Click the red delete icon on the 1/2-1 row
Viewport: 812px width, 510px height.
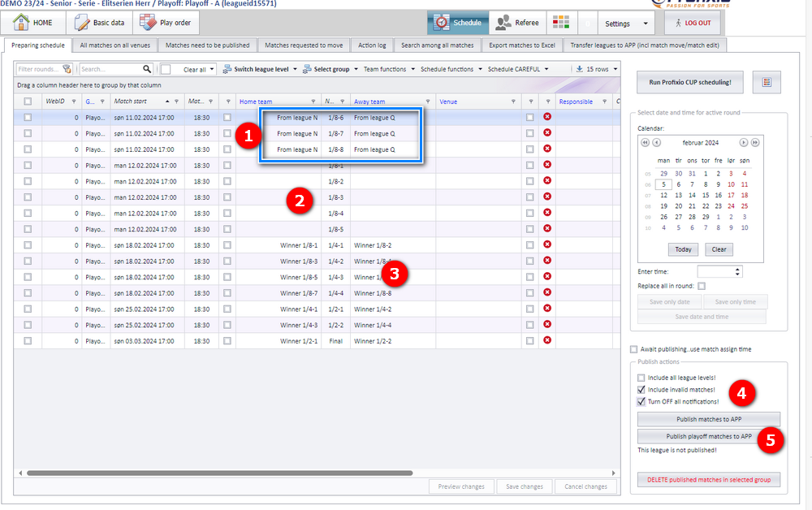point(547,308)
